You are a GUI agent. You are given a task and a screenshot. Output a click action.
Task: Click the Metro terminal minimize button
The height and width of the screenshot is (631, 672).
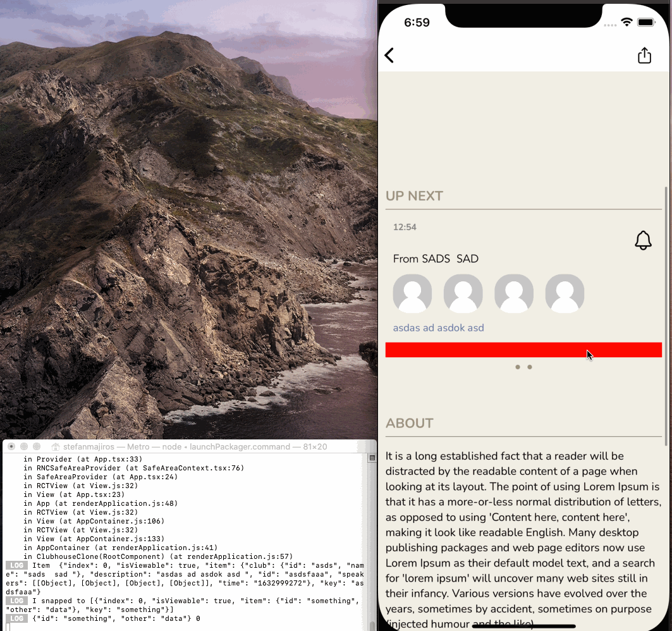(x=24, y=446)
